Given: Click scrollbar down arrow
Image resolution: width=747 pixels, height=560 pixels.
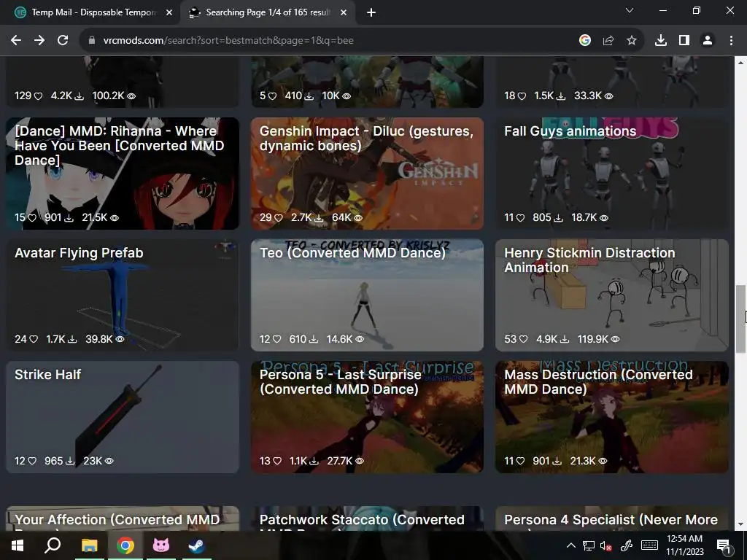Looking at the screenshot, I should [x=740, y=524].
